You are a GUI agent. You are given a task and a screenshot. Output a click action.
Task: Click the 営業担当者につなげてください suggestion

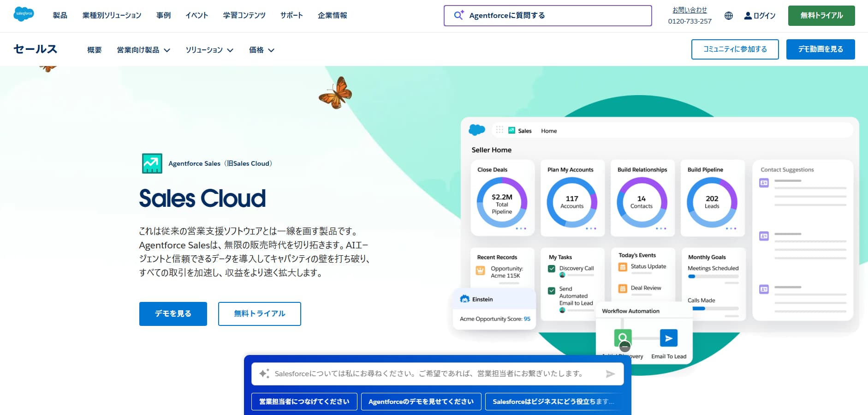304,402
